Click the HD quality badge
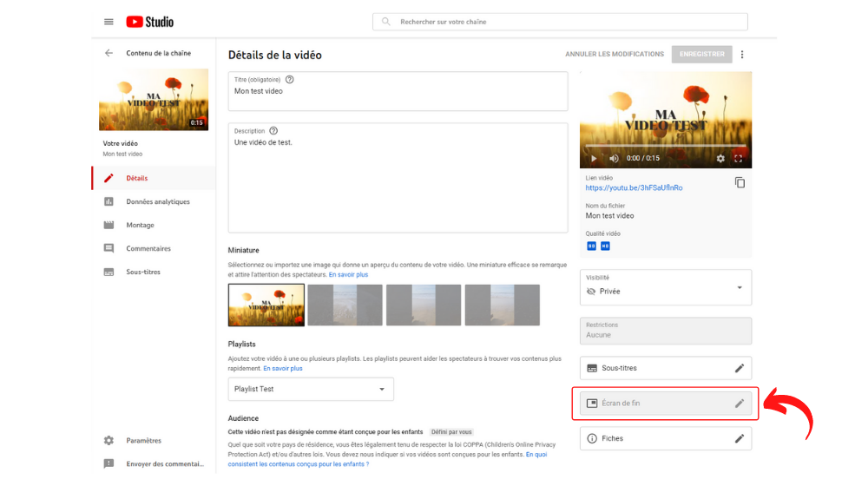This screenshot has height=486, width=868. pyautogui.click(x=605, y=246)
